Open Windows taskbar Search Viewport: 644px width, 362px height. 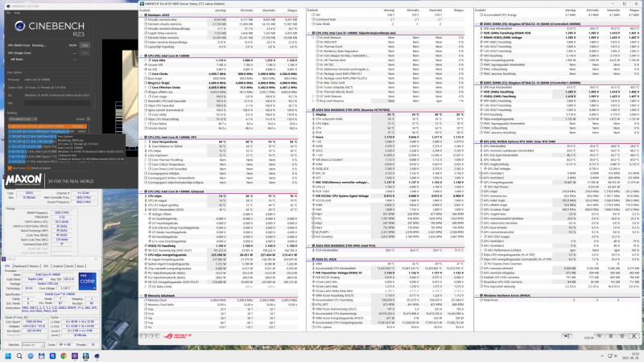click(19, 356)
